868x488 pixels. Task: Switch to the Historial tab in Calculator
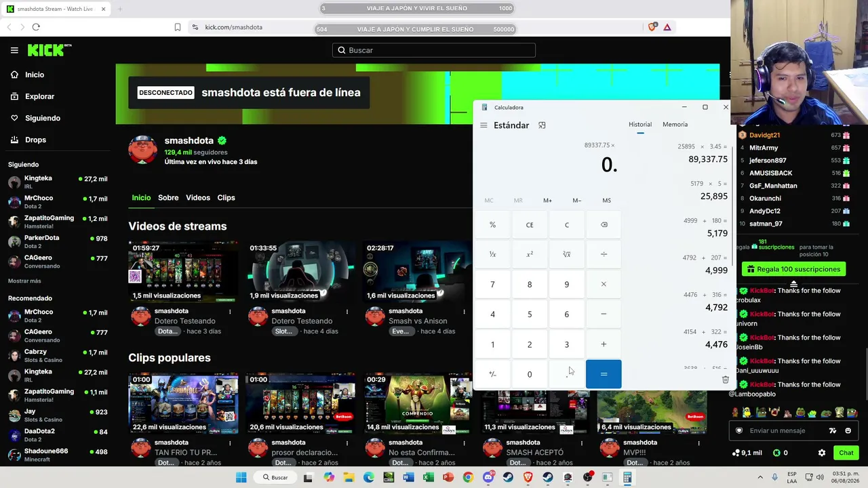640,125
